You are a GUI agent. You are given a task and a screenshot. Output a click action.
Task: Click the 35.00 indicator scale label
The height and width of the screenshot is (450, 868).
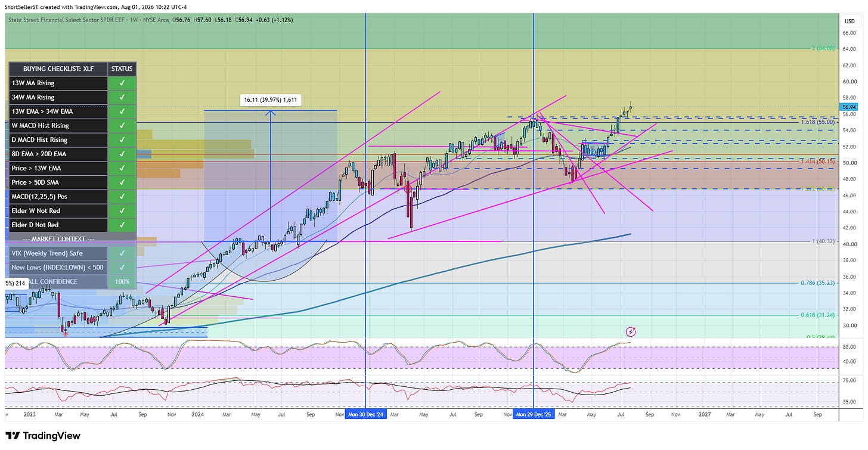click(849, 402)
